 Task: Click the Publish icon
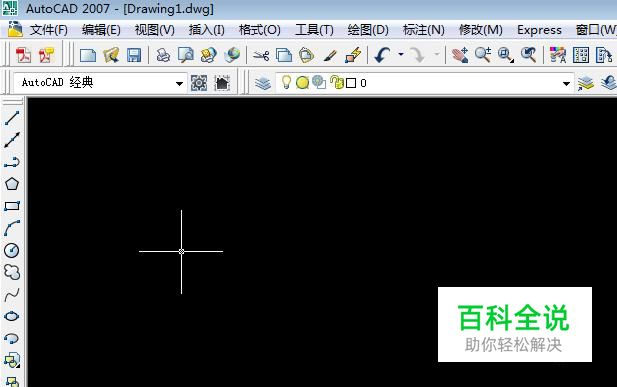[209, 55]
